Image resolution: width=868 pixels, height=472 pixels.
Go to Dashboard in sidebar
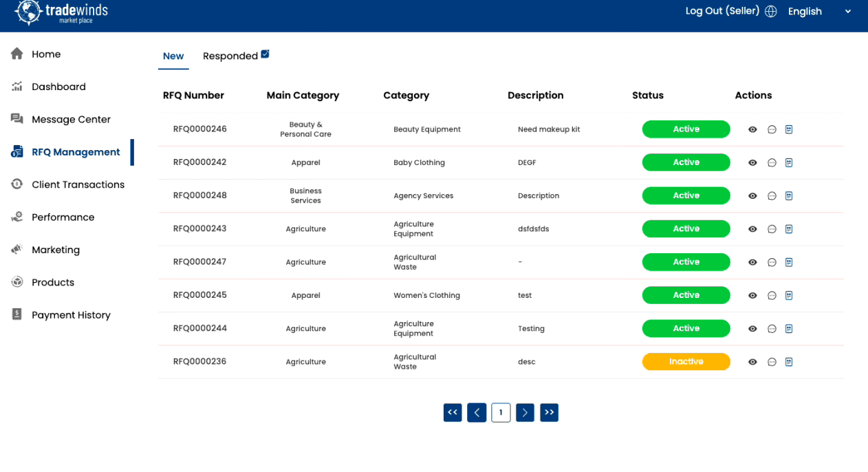pyautogui.click(x=58, y=87)
